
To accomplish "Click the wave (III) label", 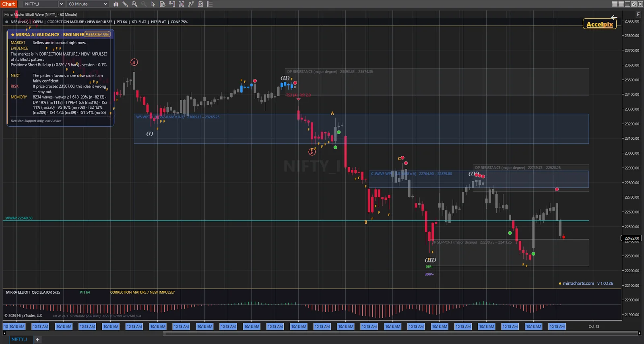I will coord(430,260).
